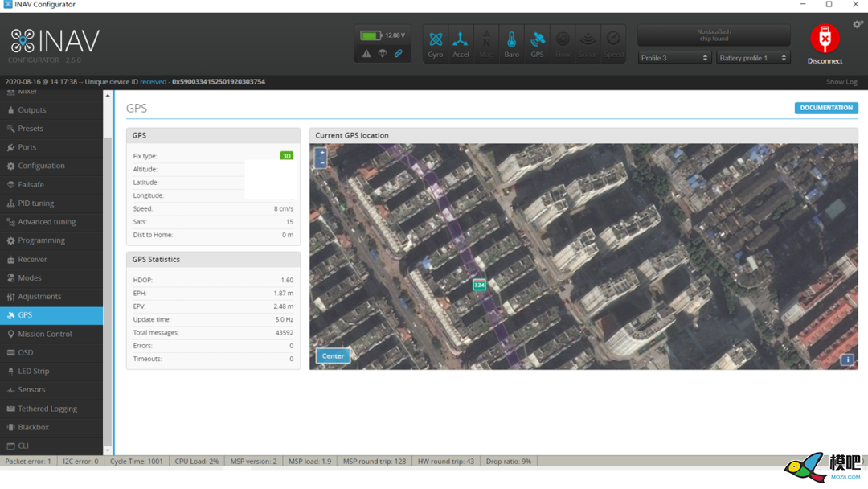Switch to the Modes tab
Viewport: 868px width, 489px height.
pos(51,278)
